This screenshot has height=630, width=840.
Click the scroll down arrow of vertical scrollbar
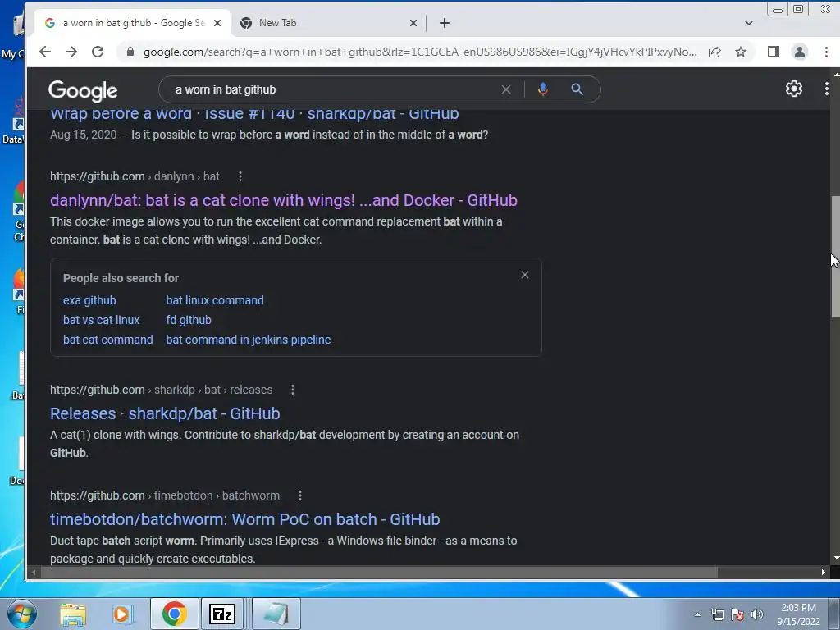tap(836, 559)
